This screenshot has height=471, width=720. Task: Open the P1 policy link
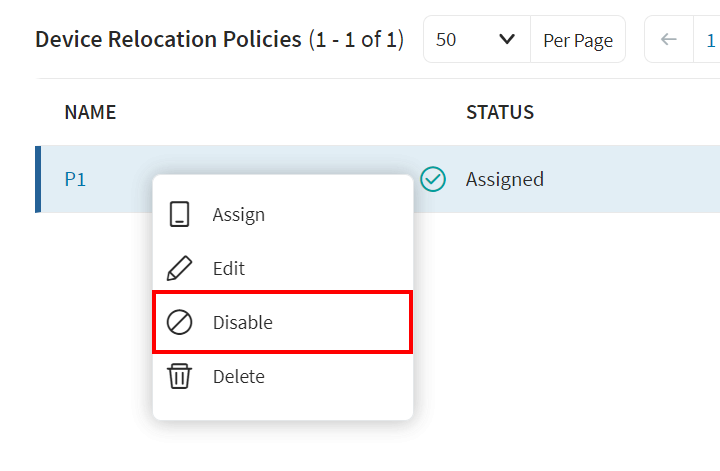[75, 179]
